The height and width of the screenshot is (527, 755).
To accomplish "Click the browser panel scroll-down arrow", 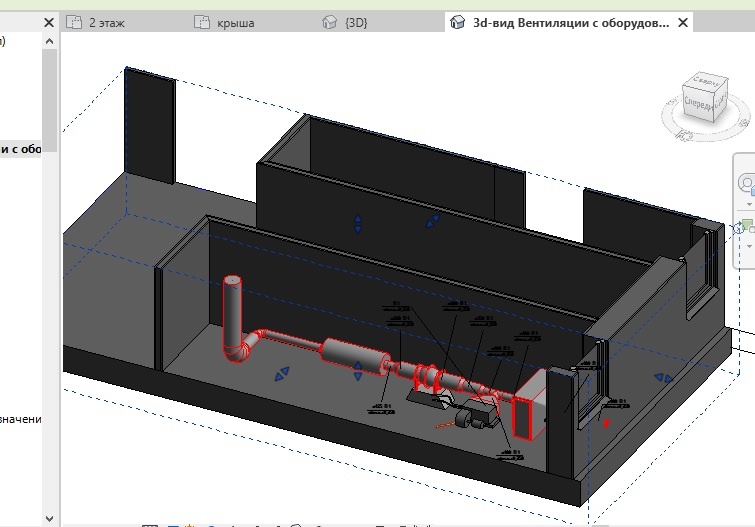I will [x=49, y=519].
